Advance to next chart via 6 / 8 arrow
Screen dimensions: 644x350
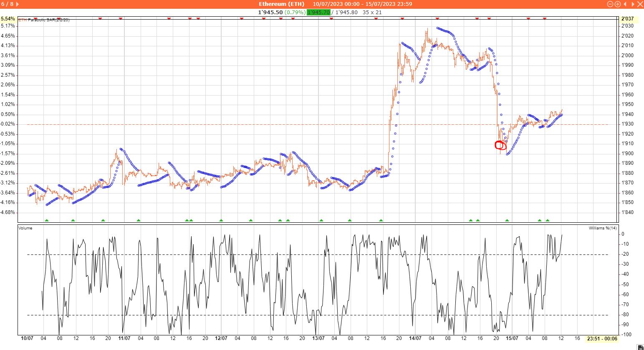17,4
